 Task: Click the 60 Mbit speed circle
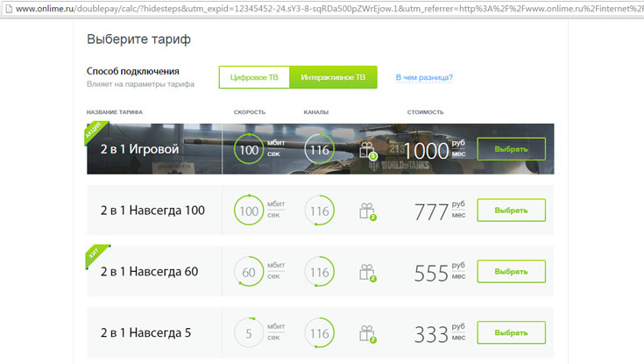[x=250, y=273]
